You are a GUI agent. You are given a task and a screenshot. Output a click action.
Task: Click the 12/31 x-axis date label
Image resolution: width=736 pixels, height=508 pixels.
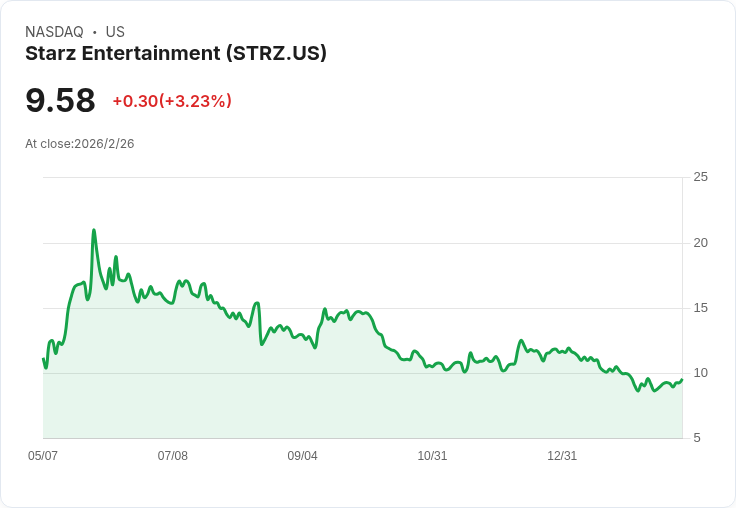562,456
